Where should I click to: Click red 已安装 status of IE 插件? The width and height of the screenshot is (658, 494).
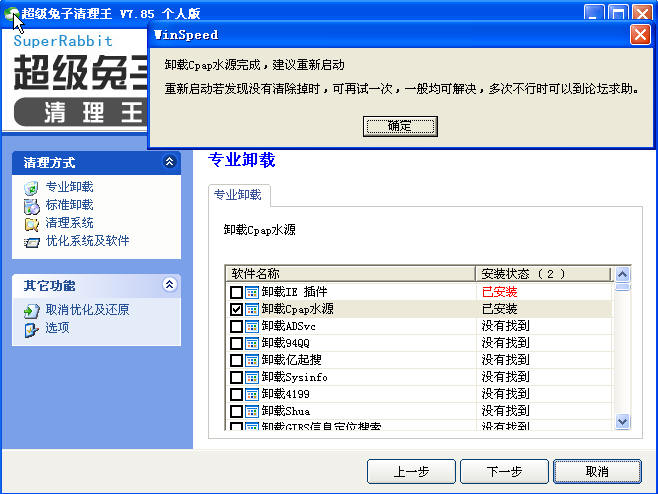[x=499, y=292]
